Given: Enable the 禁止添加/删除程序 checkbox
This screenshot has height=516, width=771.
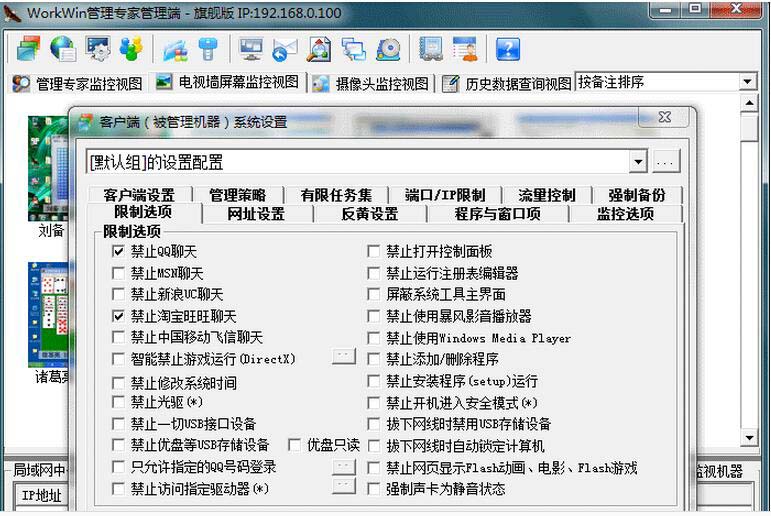Looking at the screenshot, I should (374, 359).
